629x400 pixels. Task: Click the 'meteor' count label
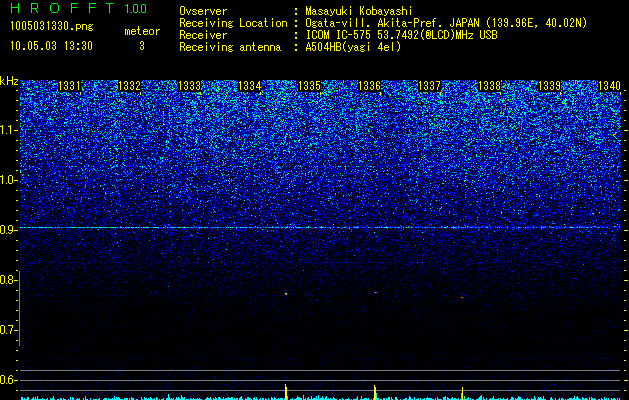pyautogui.click(x=142, y=31)
